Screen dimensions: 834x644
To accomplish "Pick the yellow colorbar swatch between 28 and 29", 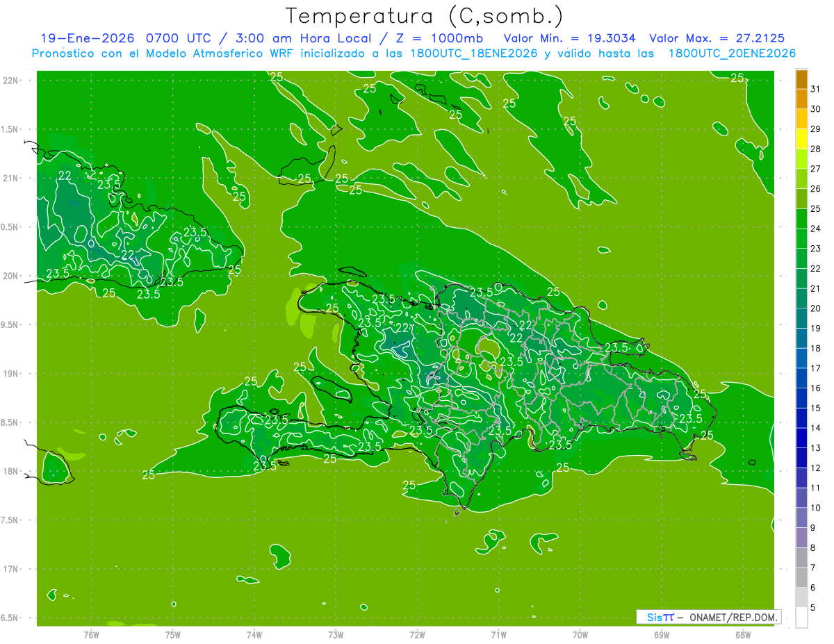I will 801,139.
